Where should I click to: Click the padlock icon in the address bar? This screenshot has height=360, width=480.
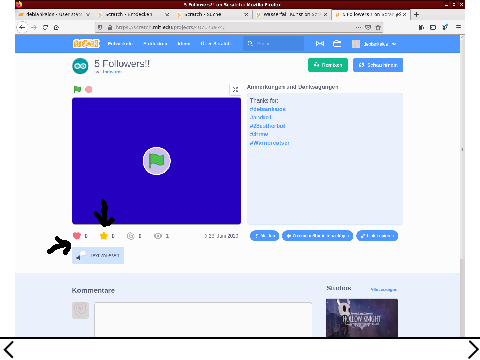[x=110, y=27]
